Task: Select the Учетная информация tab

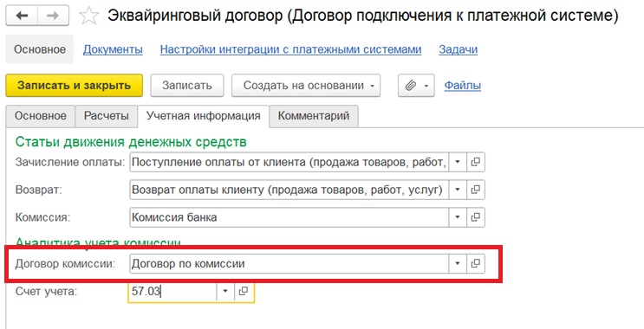Action: click(204, 116)
